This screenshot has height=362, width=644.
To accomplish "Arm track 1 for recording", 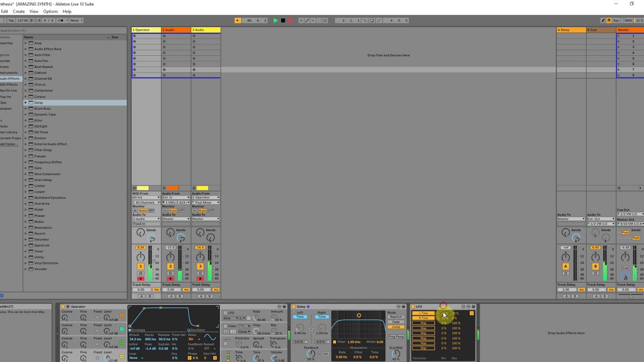I will point(140,279).
